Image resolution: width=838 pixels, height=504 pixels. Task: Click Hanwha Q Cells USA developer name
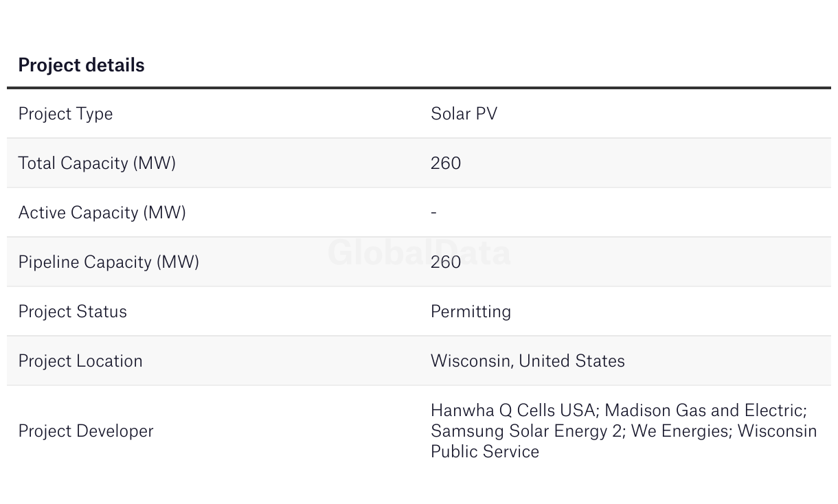(512, 411)
